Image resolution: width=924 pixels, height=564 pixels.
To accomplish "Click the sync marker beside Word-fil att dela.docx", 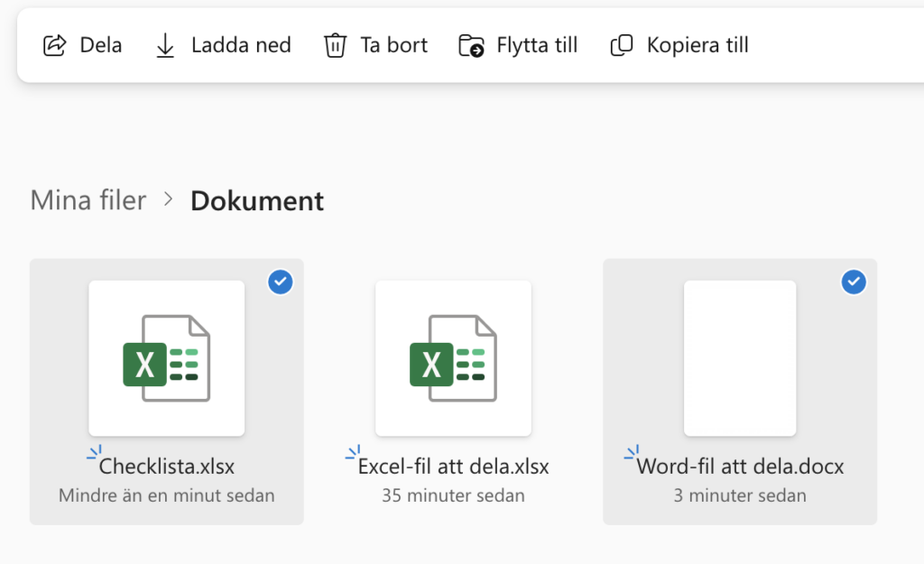I will click(632, 452).
